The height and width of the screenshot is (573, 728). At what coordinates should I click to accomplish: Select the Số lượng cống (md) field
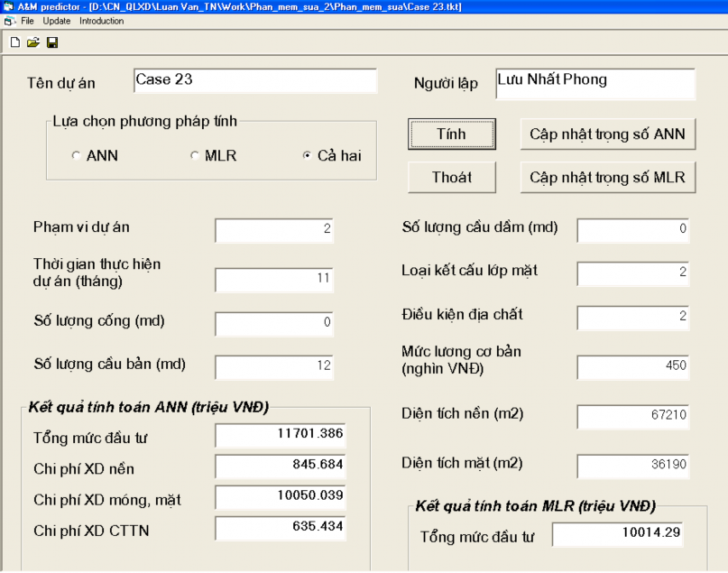pyautogui.click(x=273, y=323)
